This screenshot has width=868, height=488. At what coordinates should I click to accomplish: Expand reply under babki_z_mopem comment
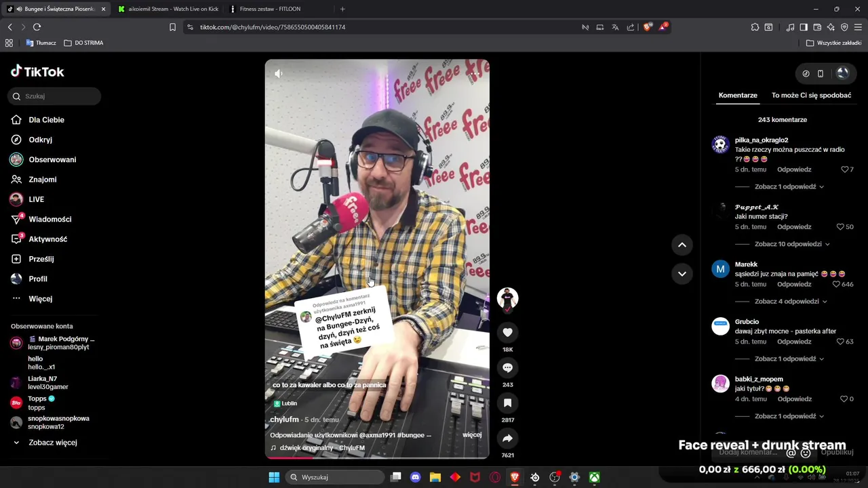[789, 416]
